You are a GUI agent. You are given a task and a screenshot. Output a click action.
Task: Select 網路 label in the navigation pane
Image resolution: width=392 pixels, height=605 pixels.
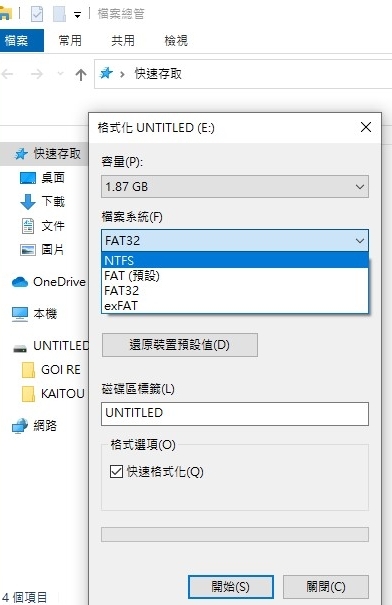point(45,426)
